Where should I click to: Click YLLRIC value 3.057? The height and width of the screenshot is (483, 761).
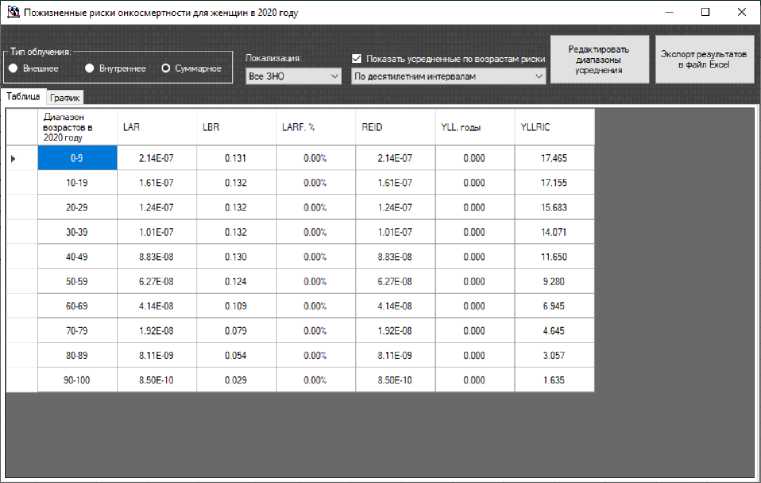(555, 356)
